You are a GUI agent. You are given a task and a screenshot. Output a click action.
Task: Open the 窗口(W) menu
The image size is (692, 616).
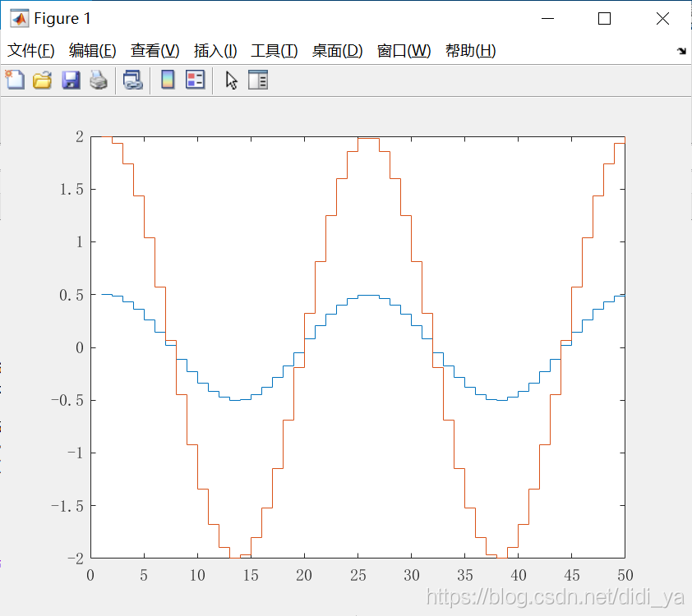point(404,51)
